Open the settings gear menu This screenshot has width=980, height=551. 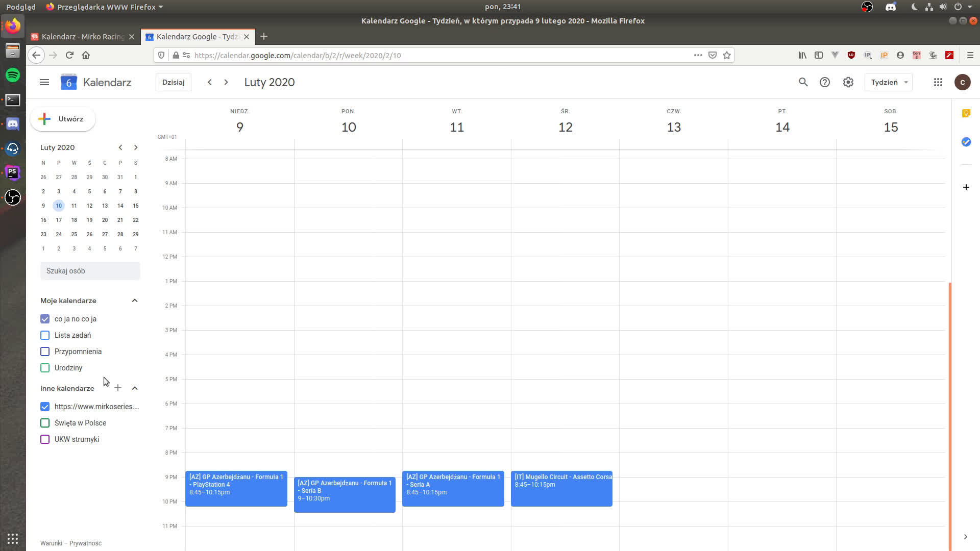(848, 82)
